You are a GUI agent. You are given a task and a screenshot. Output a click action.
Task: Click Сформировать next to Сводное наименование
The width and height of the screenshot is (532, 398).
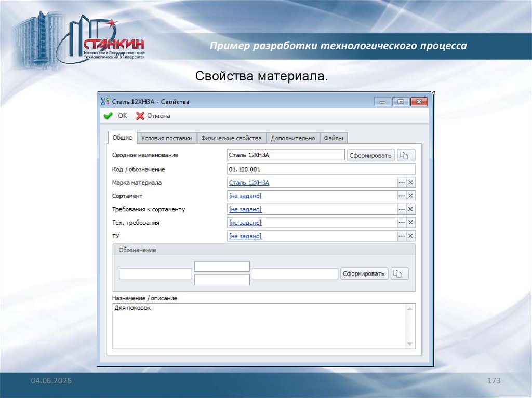coord(370,155)
